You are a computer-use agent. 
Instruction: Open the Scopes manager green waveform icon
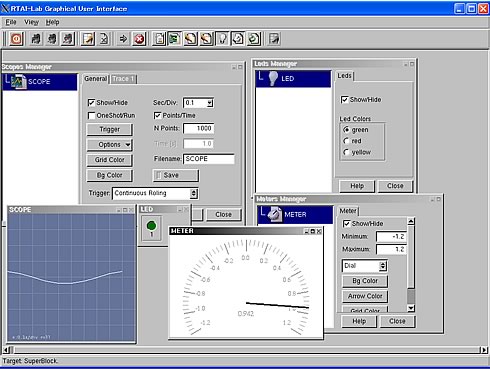tap(175, 39)
